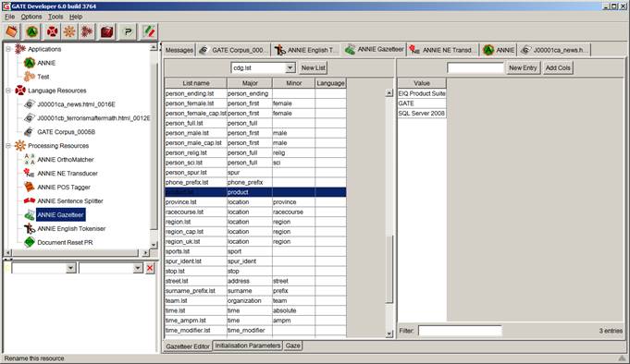Screen dimensions: 630x364
Task: Click the plugin manager toolbar icon
Action: (129, 31)
